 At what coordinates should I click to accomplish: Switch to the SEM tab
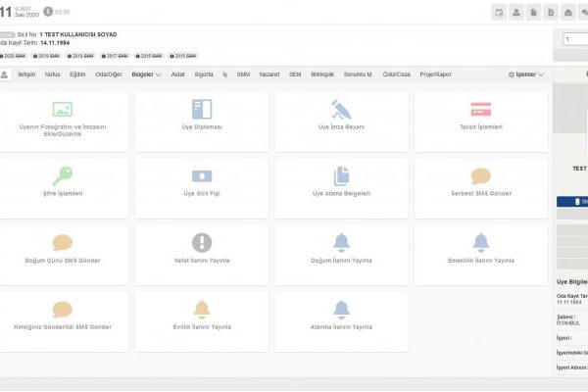pos(295,74)
